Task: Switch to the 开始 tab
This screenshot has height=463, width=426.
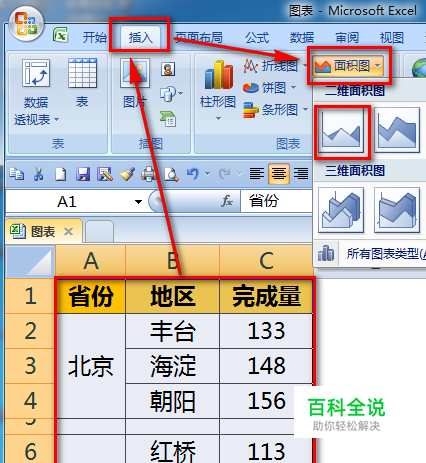Action: coord(95,37)
